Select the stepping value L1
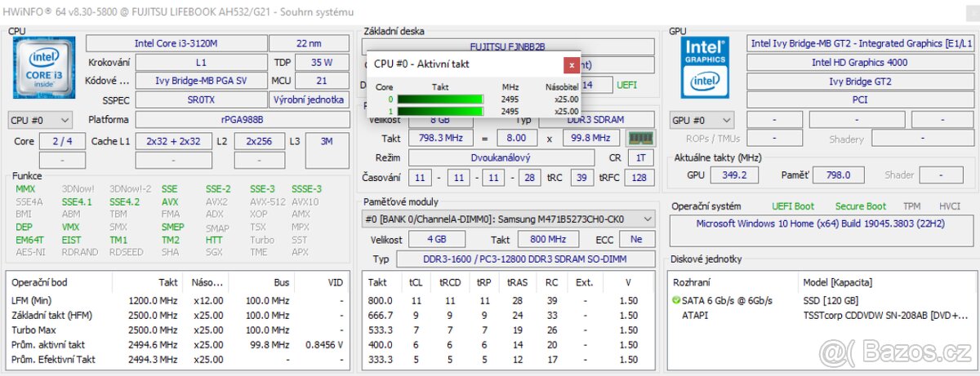This screenshot has width=980, height=376. pos(201,62)
